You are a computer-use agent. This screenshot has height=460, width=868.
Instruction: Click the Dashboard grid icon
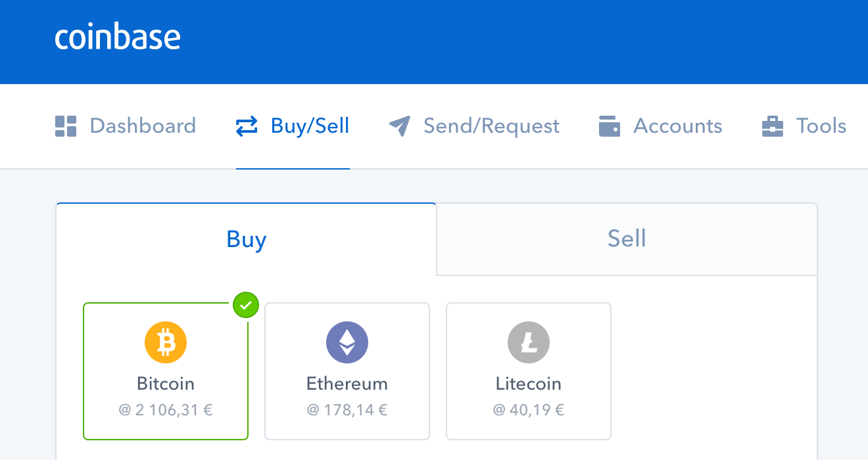tap(66, 126)
